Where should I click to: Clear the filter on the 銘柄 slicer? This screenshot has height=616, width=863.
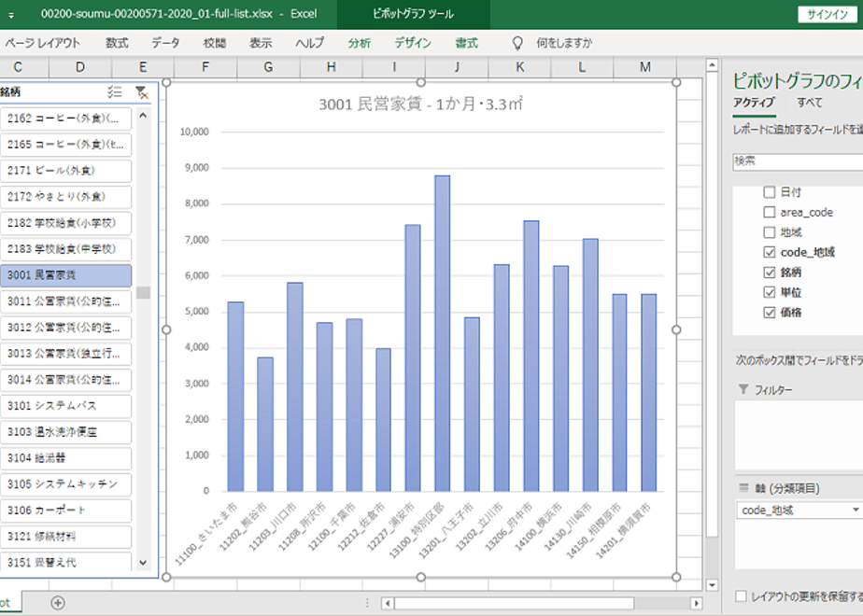pos(141,92)
